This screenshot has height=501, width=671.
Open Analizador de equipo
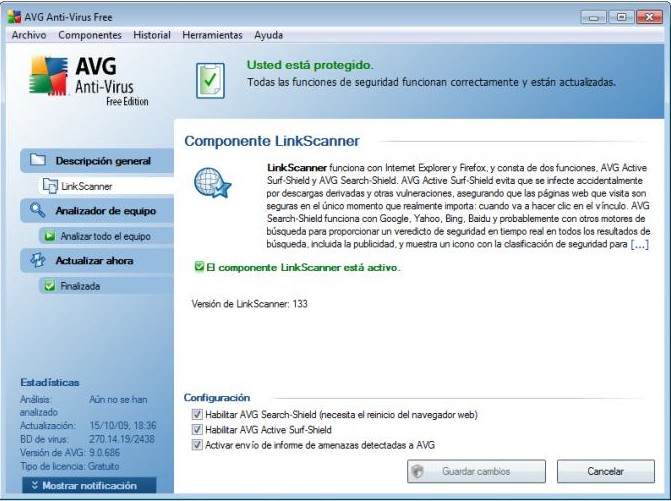coord(97,211)
